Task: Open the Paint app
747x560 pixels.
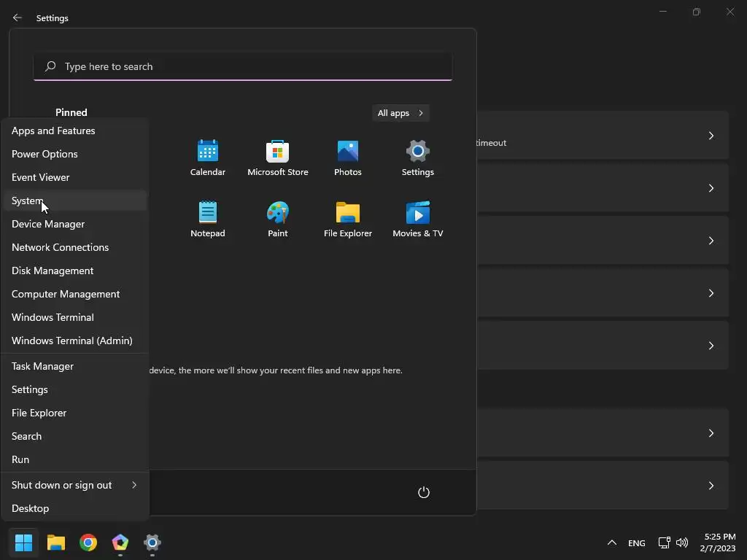Action: pyautogui.click(x=278, y=219)
